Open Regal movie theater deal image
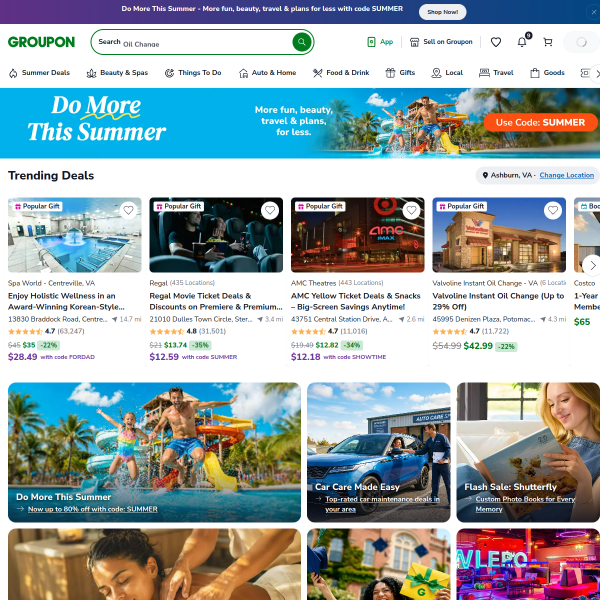600x600 pixels. [x=216, y=235]
